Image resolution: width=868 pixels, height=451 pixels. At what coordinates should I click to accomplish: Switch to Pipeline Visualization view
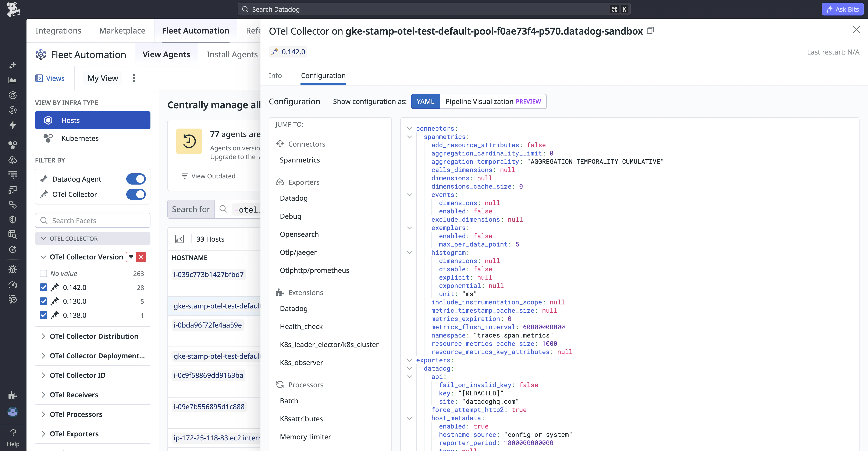(493, 102)
